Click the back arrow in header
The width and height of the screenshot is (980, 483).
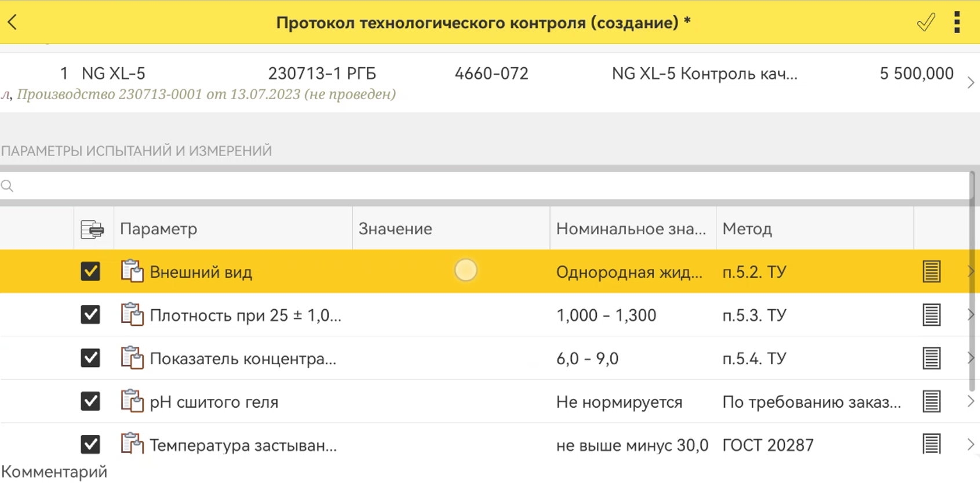pos(13,22)
